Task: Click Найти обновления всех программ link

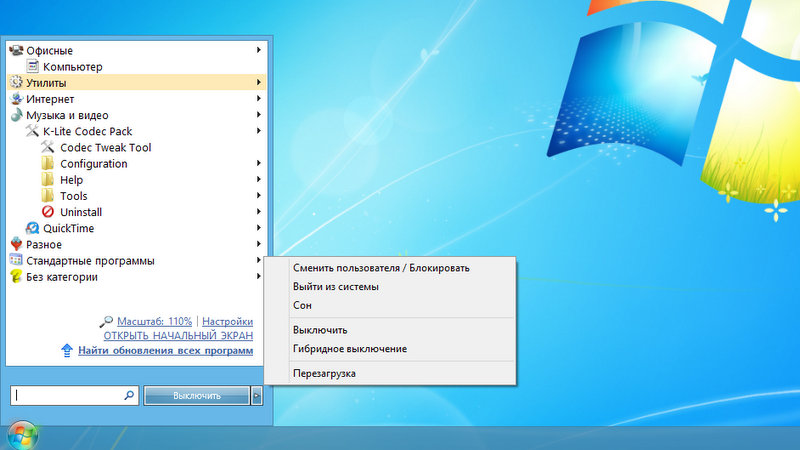Action: [165, 351]
